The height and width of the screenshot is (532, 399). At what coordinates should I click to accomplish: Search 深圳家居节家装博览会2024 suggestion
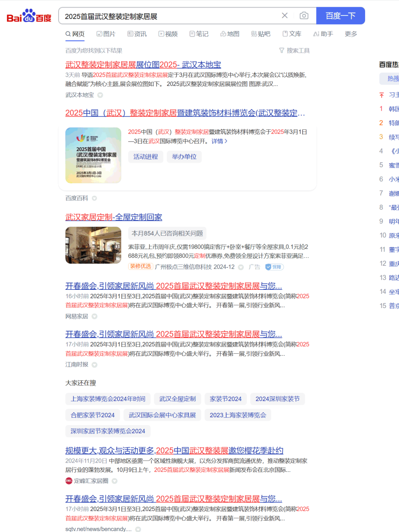[x=108, y=431]
